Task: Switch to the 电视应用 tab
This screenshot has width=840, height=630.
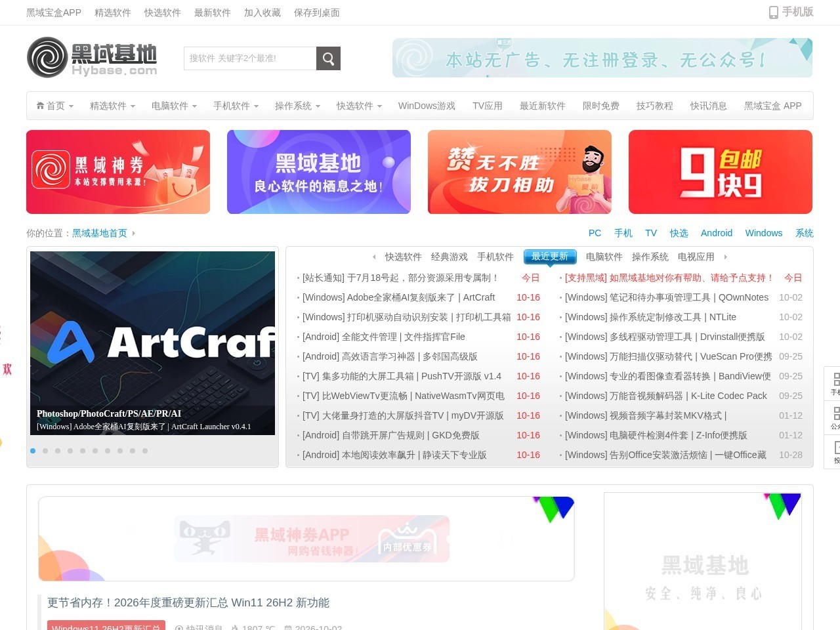Action: coord(696,257)
